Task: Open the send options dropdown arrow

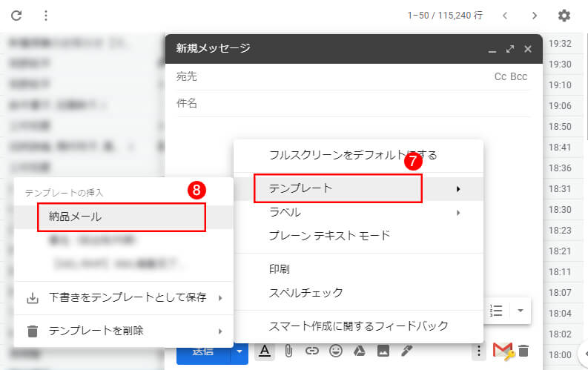Action: [x=240, y=351]
